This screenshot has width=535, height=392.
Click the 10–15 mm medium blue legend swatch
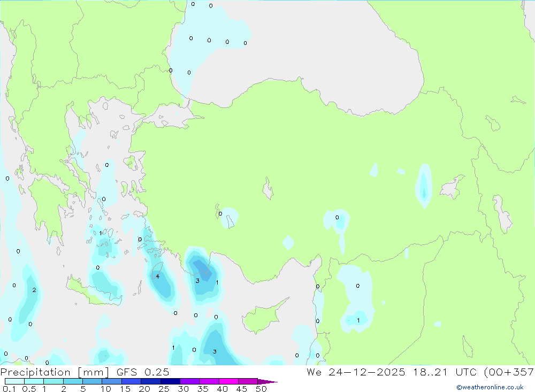pyautogui.click(x=112, y=381)
